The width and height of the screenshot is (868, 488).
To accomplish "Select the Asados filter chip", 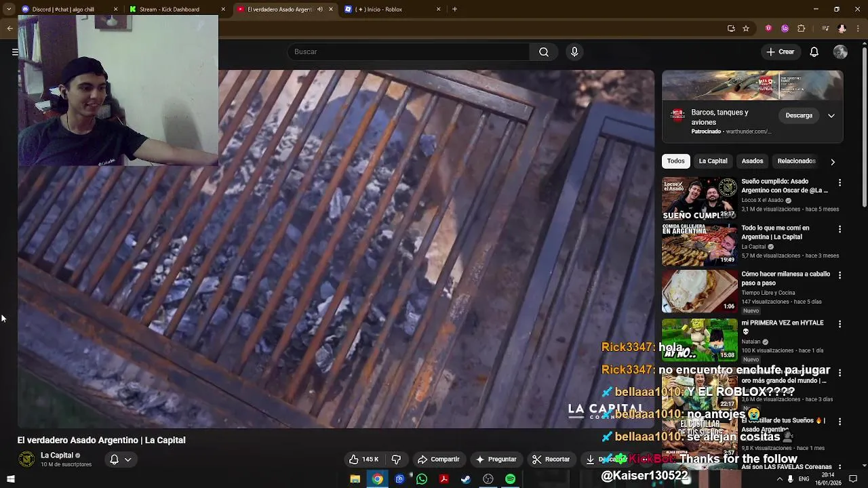I will [752, 161].
